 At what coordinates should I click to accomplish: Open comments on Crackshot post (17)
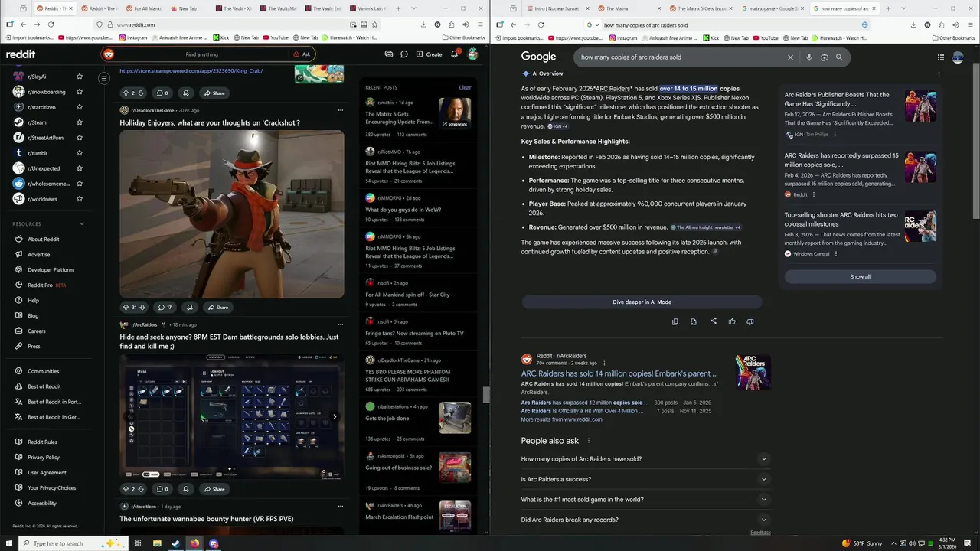click(164, 307)
